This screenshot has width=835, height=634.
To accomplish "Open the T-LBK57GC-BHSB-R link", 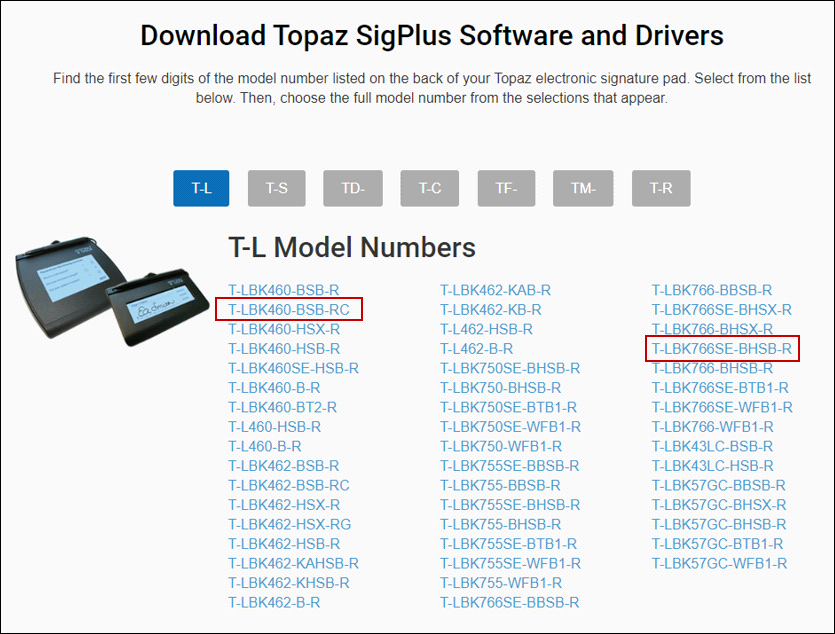I will pyautogui.click(x=719, y=524).
